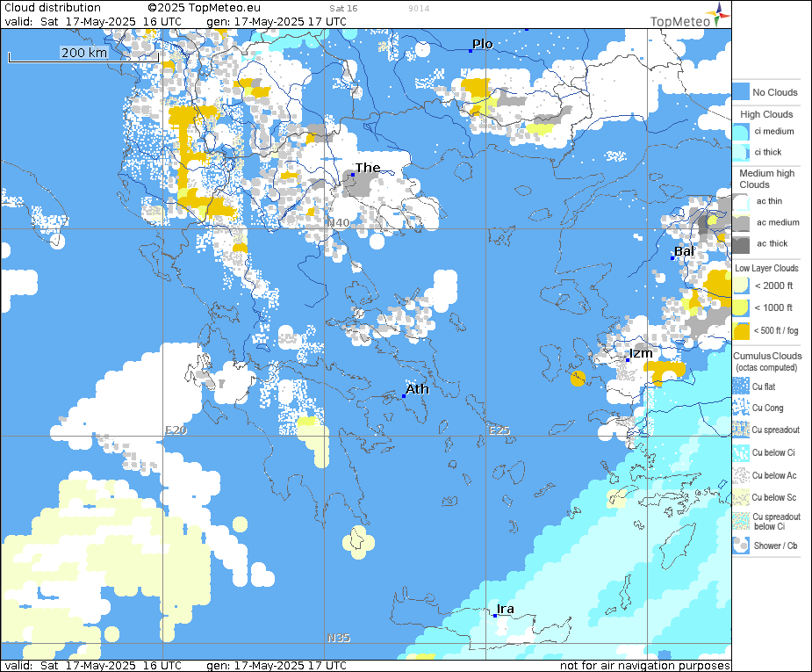Screen dimensions: 812x672
Task: Select the Cu spreadout below Ci legend icon
Action: click(x=741, y=521)
